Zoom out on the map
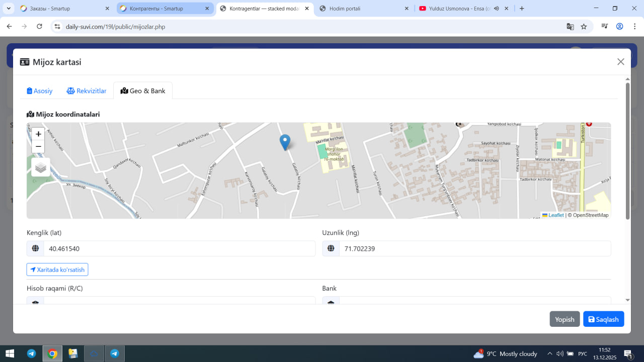 click(x=38, y=147)
